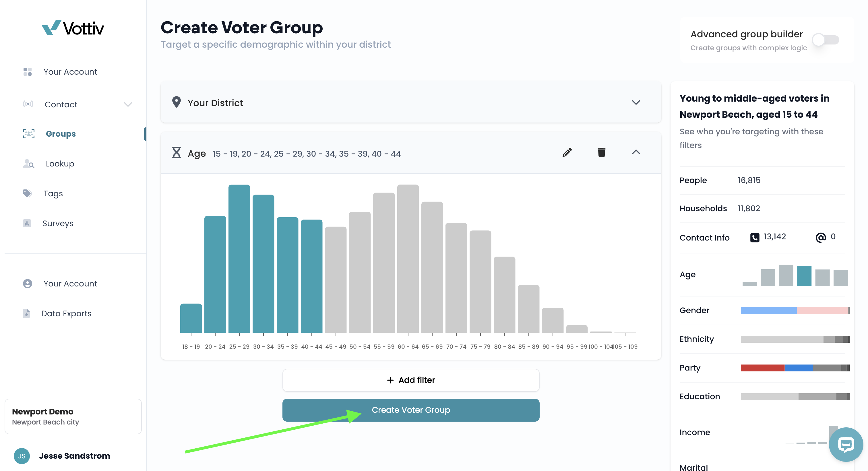
Task: Toggle the 45 - 49 age bar
Action: click(x=336, y=280)
